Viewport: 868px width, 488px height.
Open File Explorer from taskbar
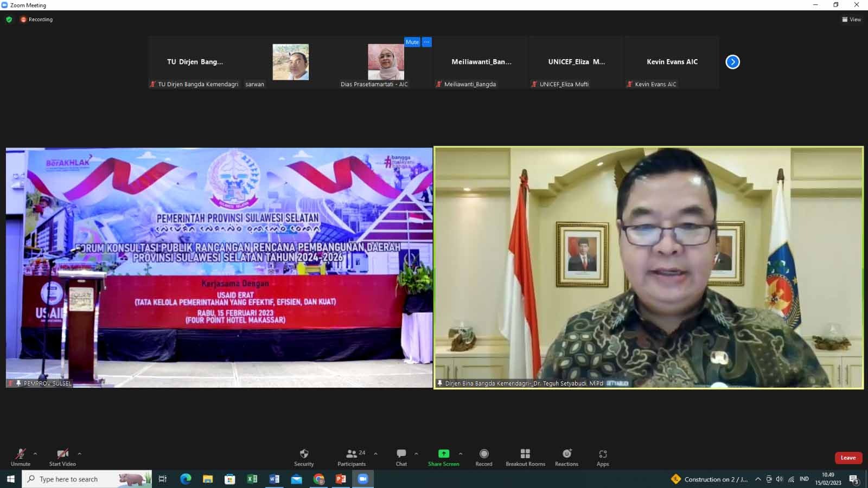[x=208, y=479]
